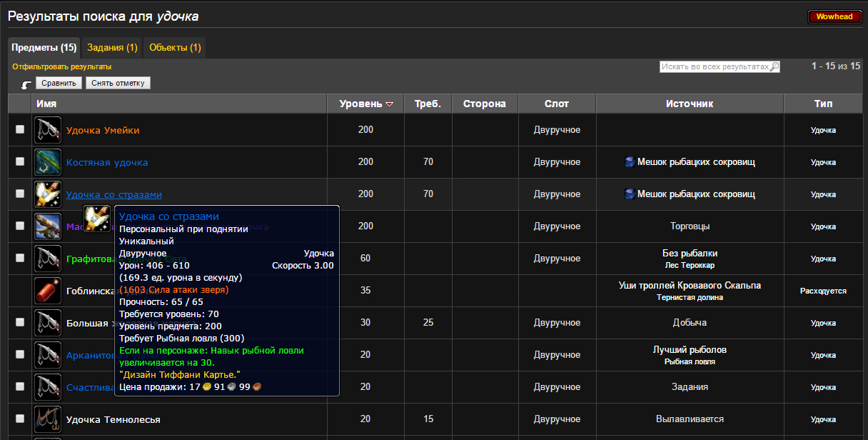Image resolution: width=868 pixels, height=440 pixels.
Task: Click the icon in the Без рыбалки row
Action: (x=48, y=259)
